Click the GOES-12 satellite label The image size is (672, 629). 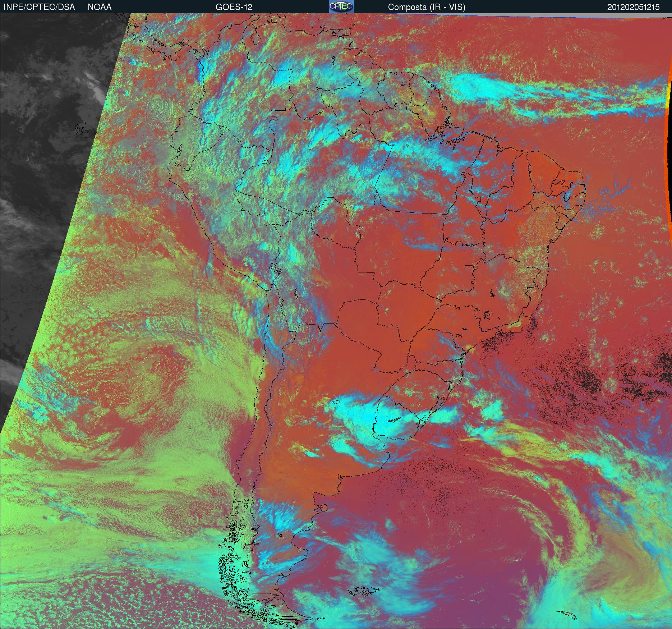(234, 7)
